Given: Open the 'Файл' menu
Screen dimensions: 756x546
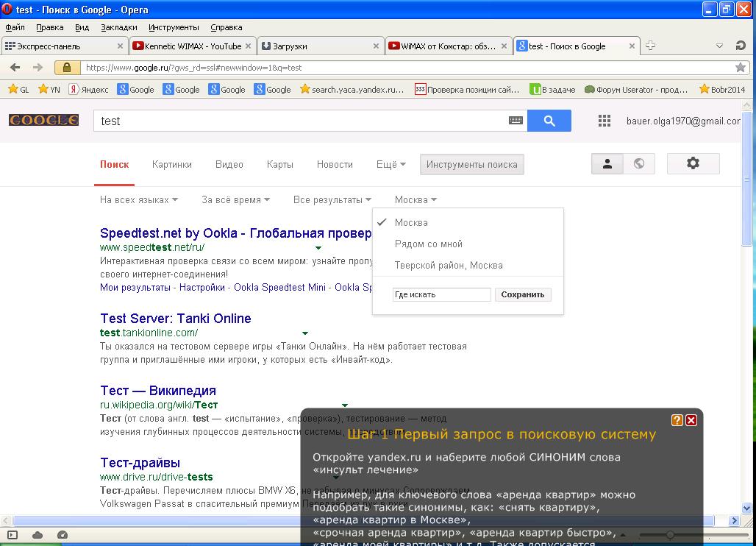Looking at the screenshot, I should point(15,27).
